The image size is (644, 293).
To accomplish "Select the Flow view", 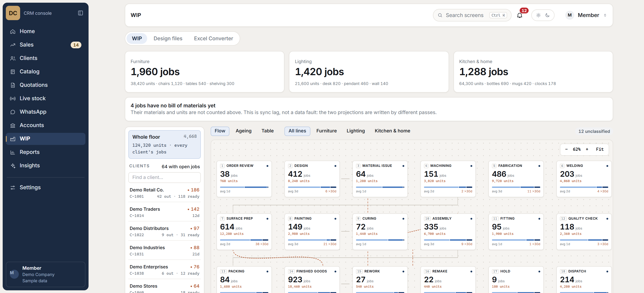I will [x=220, y=131].
